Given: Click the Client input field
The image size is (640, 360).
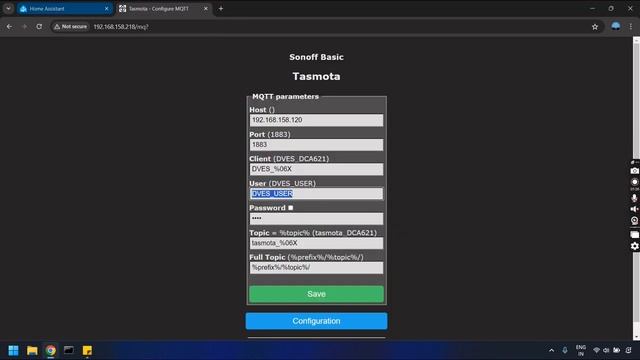Looking at the screenshot, I should pos(316,169).
